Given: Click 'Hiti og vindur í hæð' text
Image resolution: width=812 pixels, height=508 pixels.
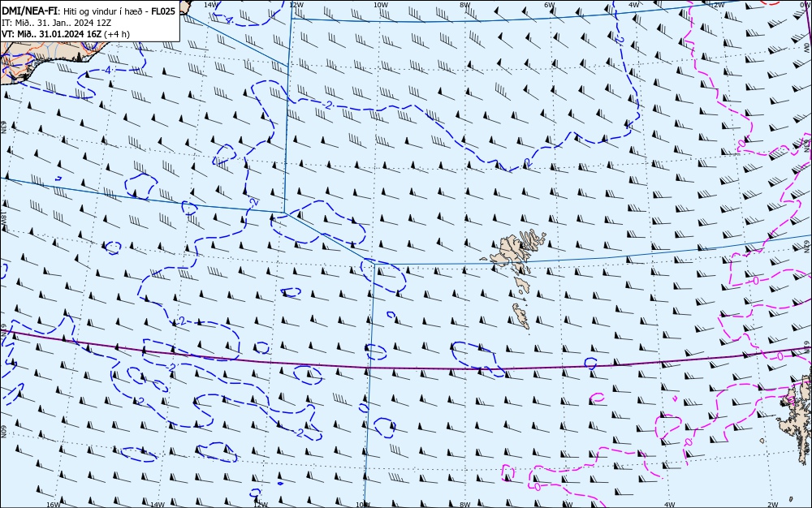Looking at the screenshot, I should pyautogui.click(x=103, y=11).
